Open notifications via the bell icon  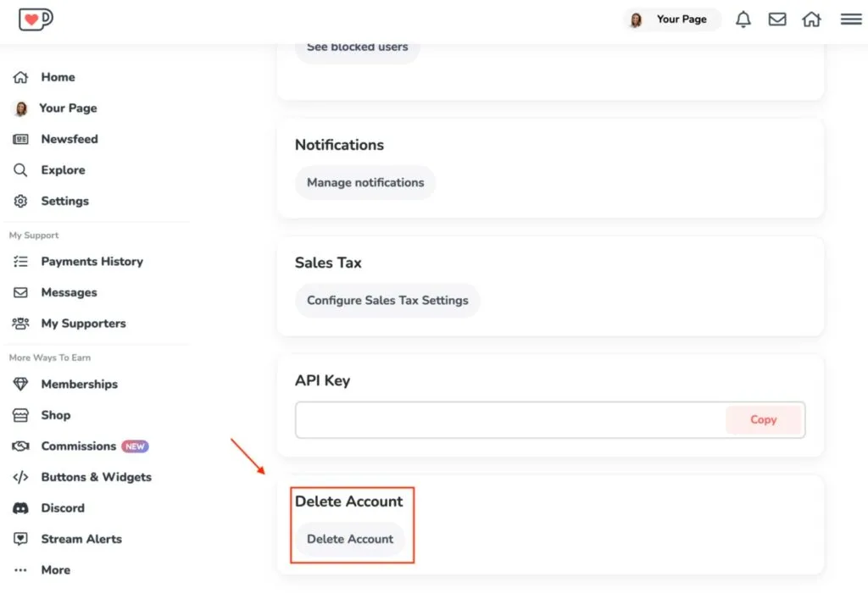pyautogui.click(x=743, y=19)
